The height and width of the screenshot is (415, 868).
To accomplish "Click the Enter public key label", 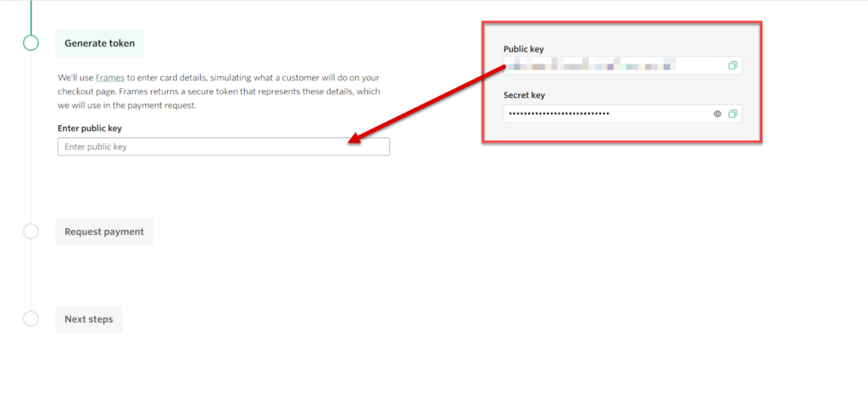I will (x=92, y=128).
